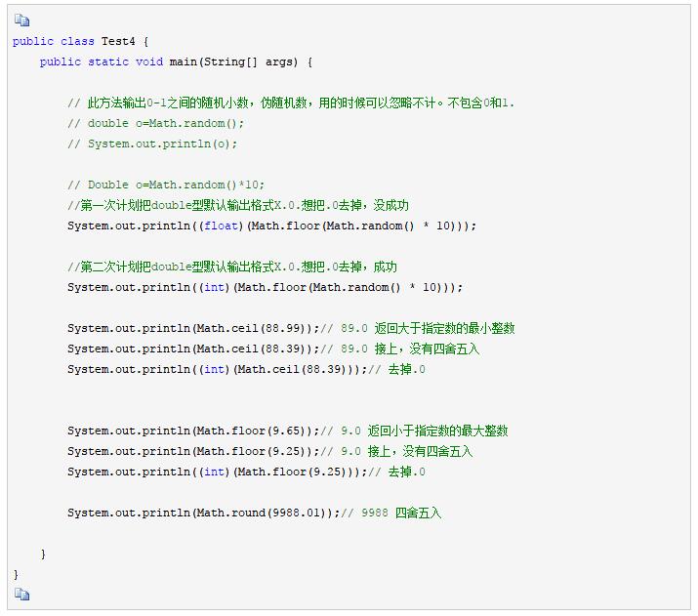Click the println line with the (float) cast
Screen dimensions: 698x616
click(x=272, y=226)
